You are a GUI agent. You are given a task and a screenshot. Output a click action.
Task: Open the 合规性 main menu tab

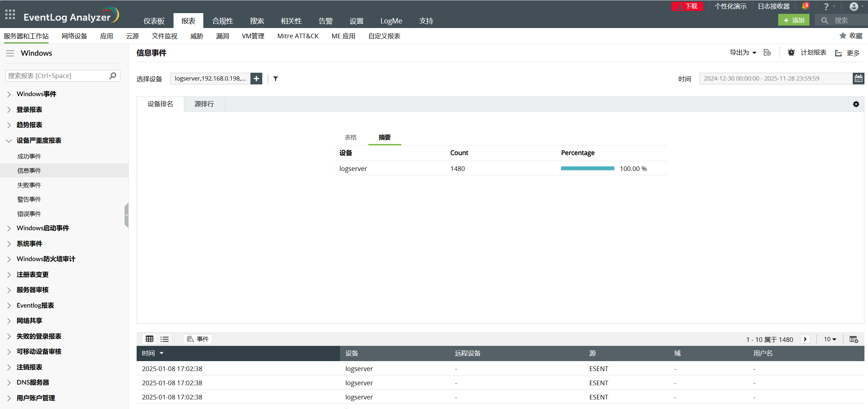(223, 21)
